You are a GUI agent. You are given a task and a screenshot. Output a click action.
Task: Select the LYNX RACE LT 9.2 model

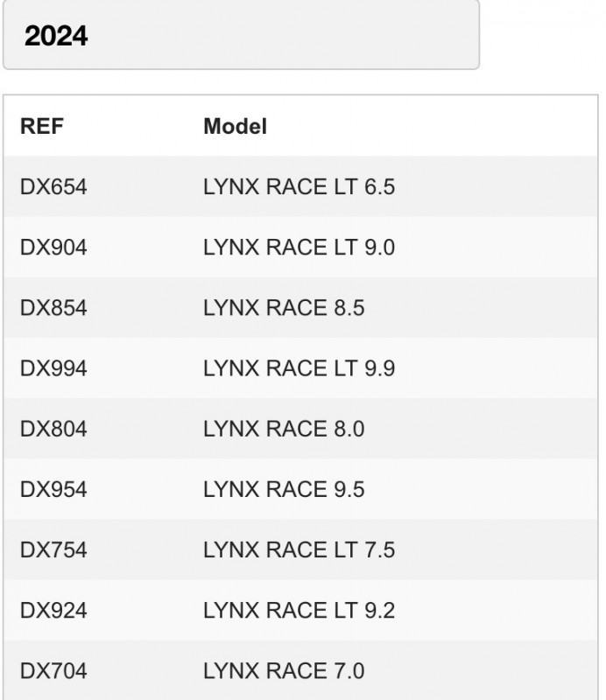[x=299, y=610]
